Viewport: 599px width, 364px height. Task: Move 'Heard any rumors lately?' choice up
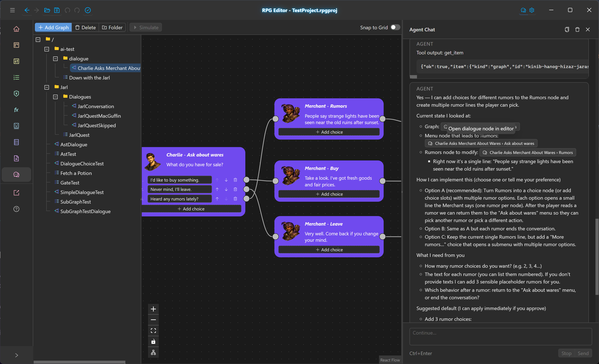[217, 199]
